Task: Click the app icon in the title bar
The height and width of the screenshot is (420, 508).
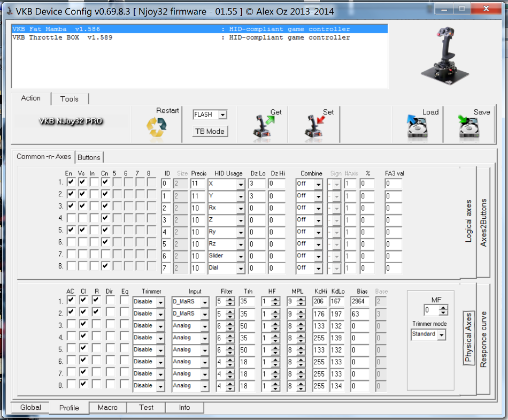Action: coord(10,11)
